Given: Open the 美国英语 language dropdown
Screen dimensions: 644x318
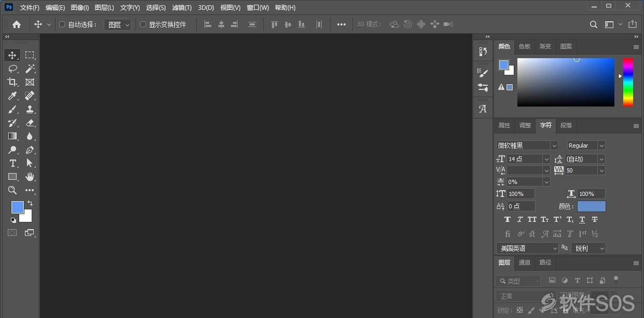Looking at the screenshot, I should point(527,248).
